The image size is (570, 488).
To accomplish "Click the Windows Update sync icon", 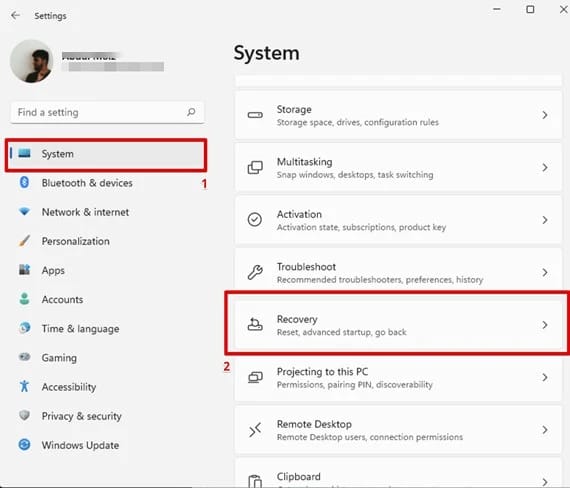I will click(24, 444).
